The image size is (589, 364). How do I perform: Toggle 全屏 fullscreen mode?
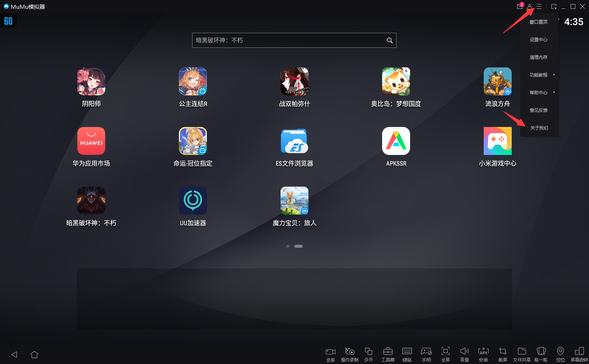point(445,354)
